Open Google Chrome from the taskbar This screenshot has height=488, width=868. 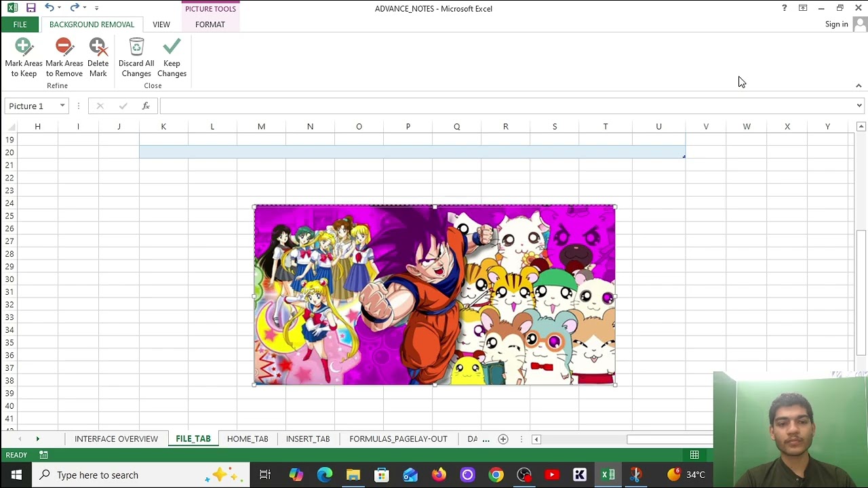[496, 474]
